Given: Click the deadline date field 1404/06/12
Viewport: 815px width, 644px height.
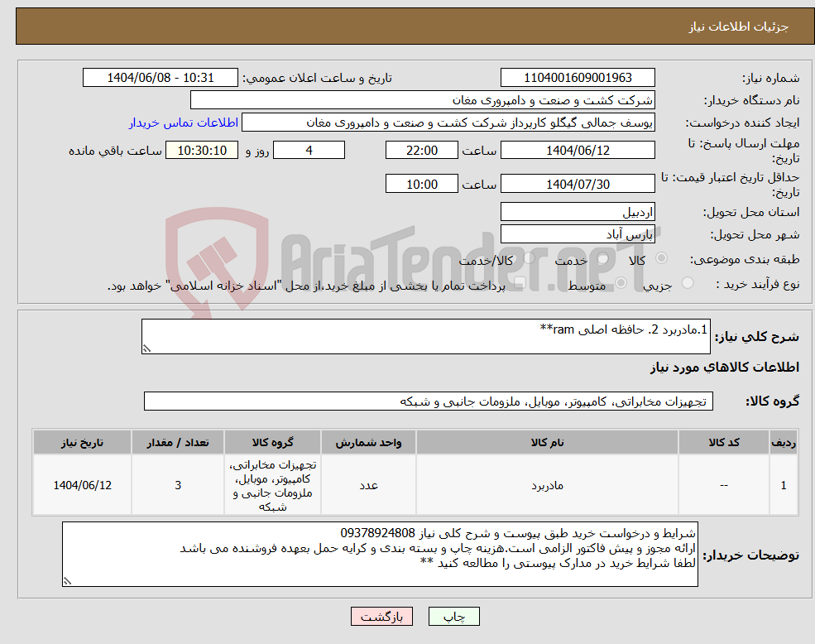Looking at the screenshot, I should point(577,150).
